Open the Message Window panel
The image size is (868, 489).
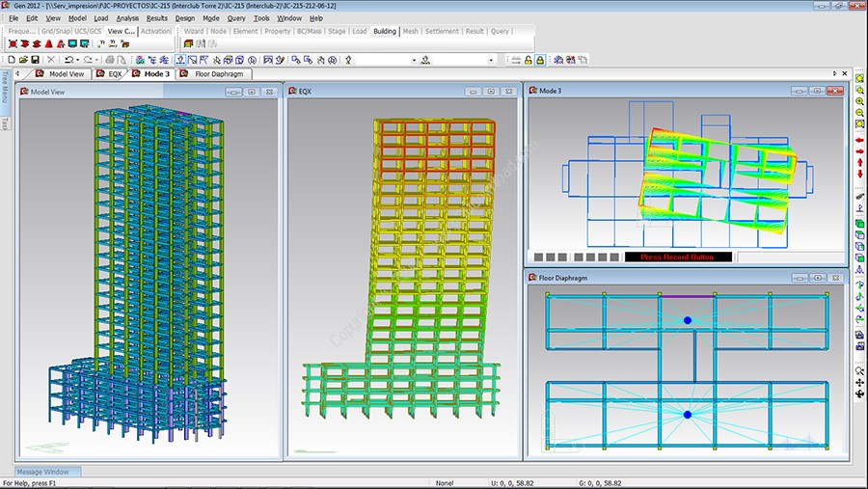tap(41, 472)
